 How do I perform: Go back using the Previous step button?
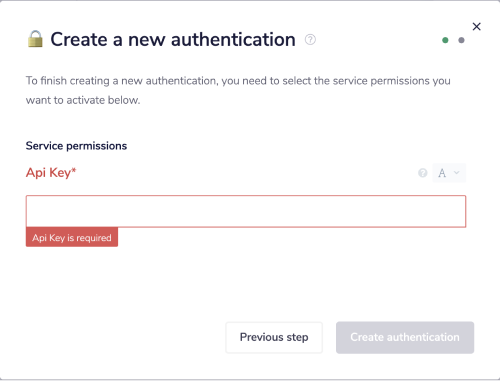tap(274, 337)
